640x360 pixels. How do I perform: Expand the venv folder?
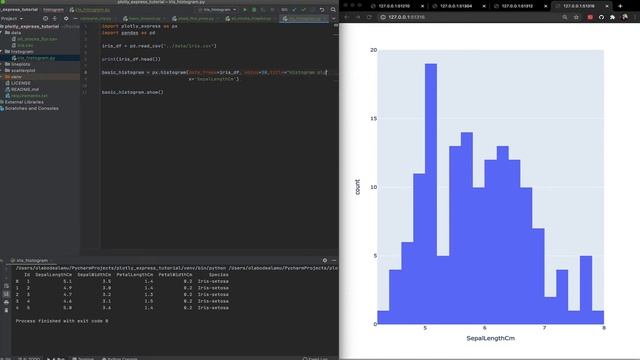[x=2, y=77]
